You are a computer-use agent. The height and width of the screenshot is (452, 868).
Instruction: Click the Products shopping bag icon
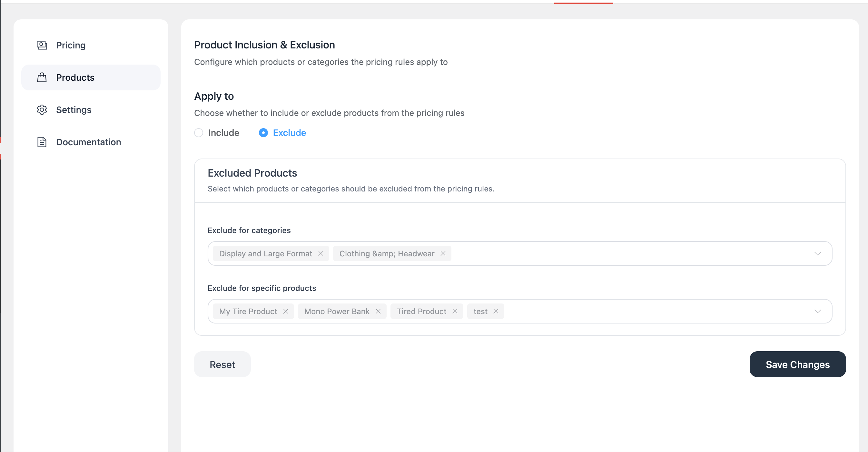(42, 77)
